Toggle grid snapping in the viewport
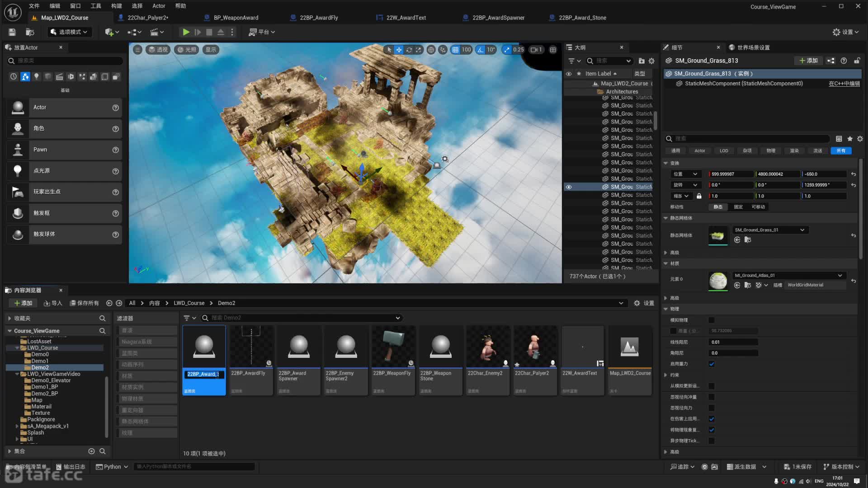868x488 pixels. (455, 50)
